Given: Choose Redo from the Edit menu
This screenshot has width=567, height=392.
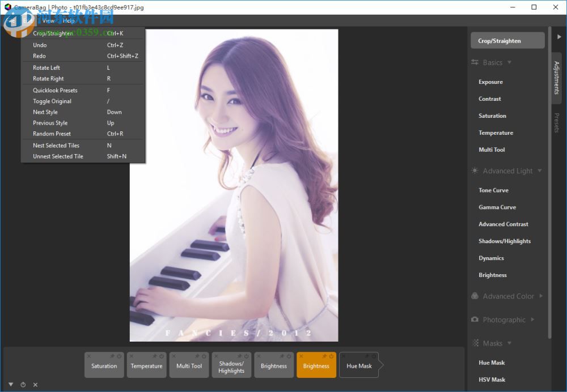Looking at the screenshot, I should (x=83, y=56).
